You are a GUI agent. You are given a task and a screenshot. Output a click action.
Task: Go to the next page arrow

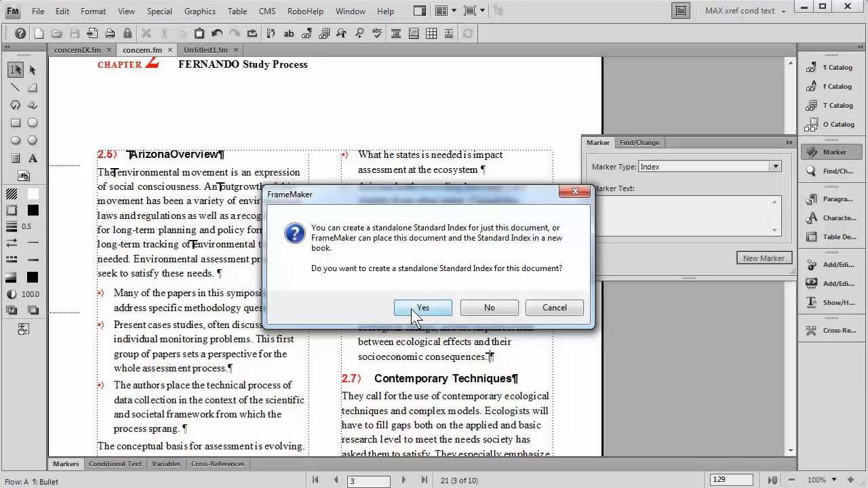tap(403, 480)
